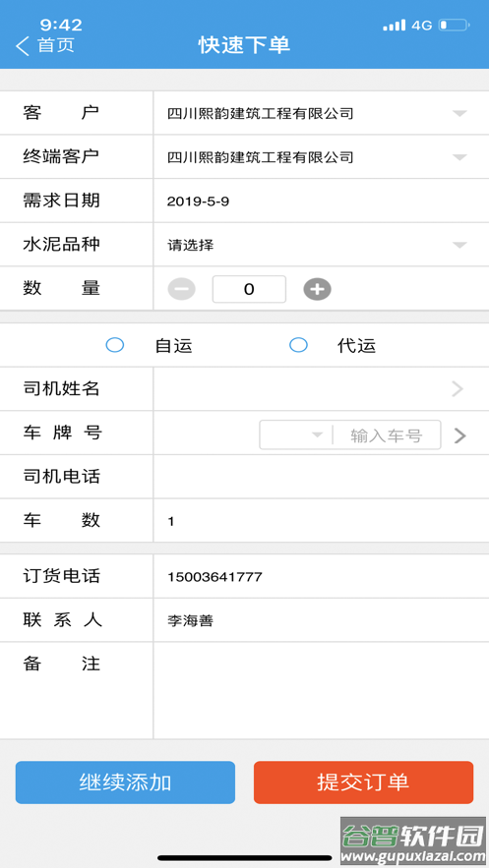Tap the plus button for 数量
Screen dimensions: 489x868
click(318, 289)
